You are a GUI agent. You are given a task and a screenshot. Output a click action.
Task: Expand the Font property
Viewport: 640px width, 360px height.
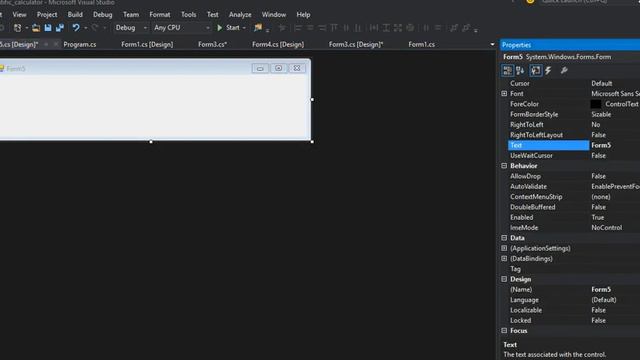coord(504,93)
